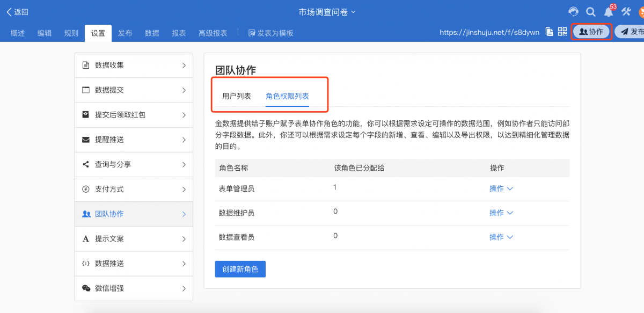
Task: Expand 操作 dropdown for 数据维护员
Action: (x=501, y=213)
